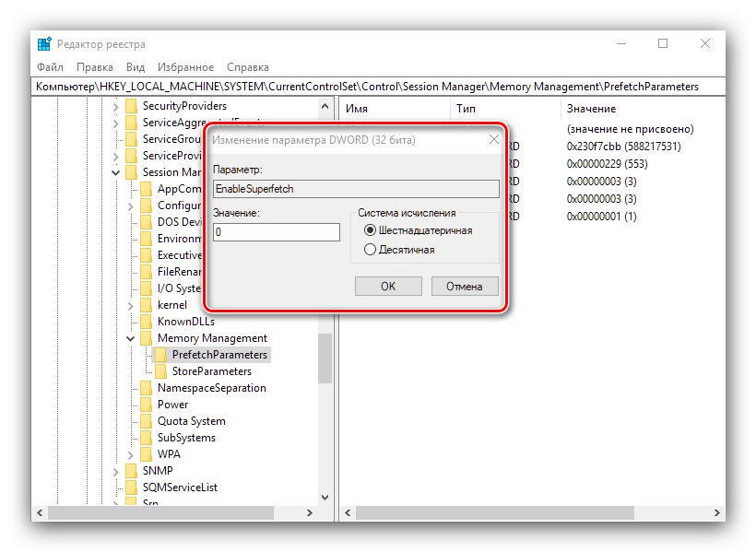Click the I/O System folder icon
The height and width of the screenshot is (552, 756).
(146, 288)
